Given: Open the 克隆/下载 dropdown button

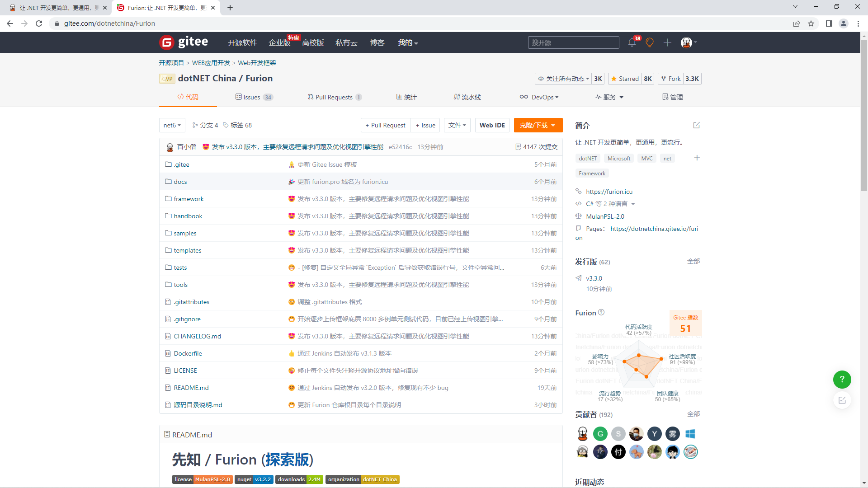Looking at the screenshot, I should pyautogui.click(x=538, y=125).
